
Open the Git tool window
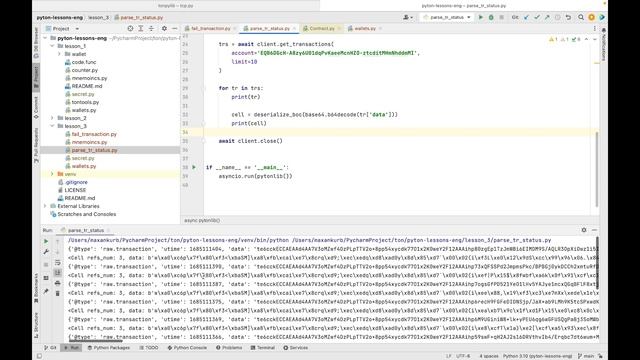(x=50, y=348)
